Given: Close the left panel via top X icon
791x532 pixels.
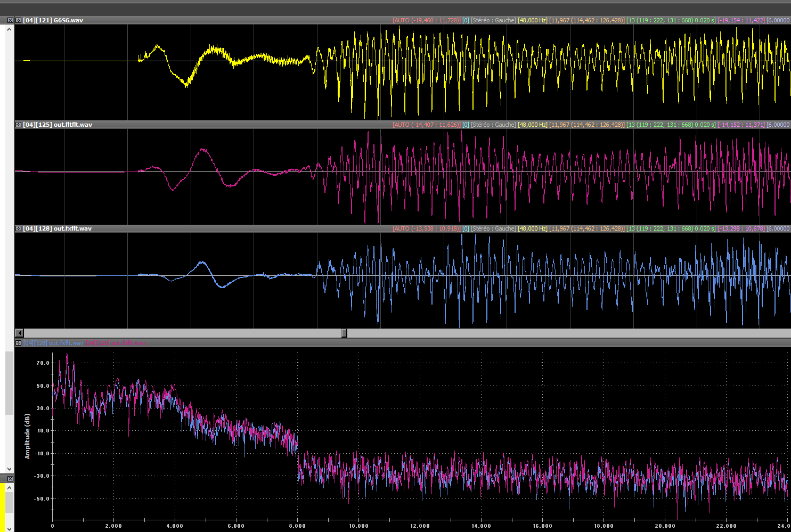Looking at the screenshot, I should point(10,20).
